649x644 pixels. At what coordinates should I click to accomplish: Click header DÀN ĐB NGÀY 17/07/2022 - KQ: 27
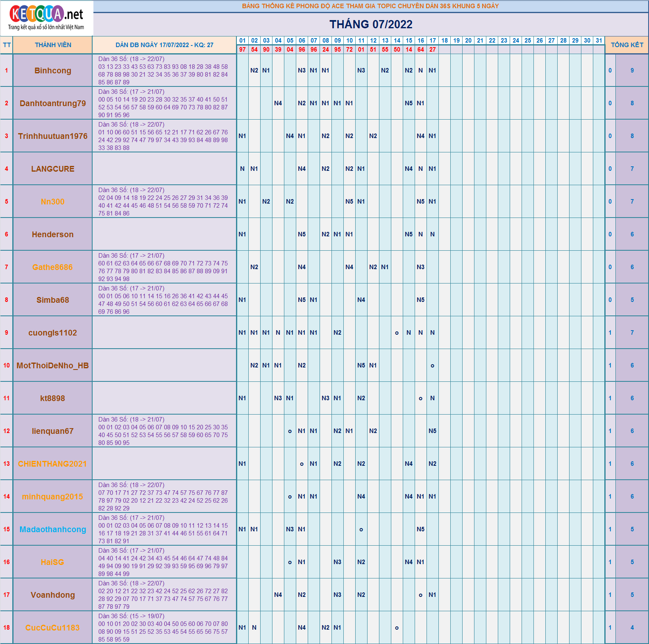tap(164, 45)
